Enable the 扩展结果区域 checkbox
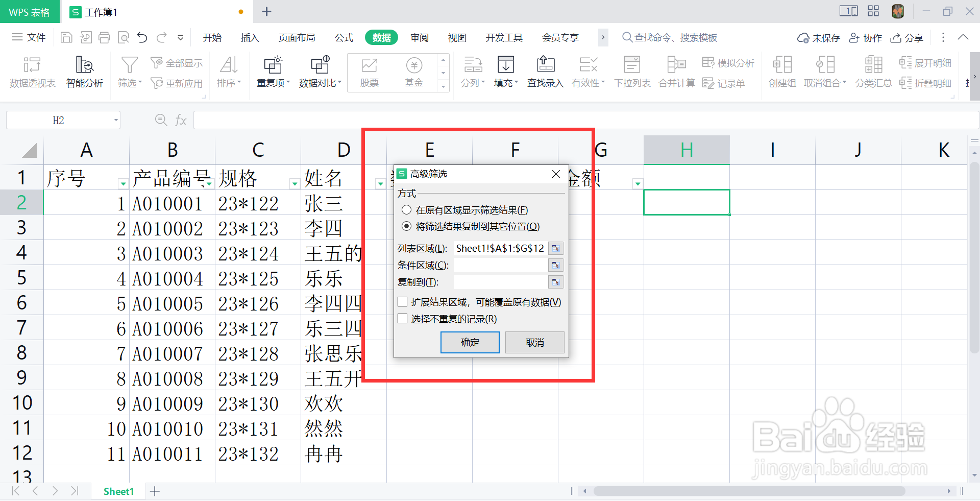This screenshot has height=501, width=980. [402, 301]
